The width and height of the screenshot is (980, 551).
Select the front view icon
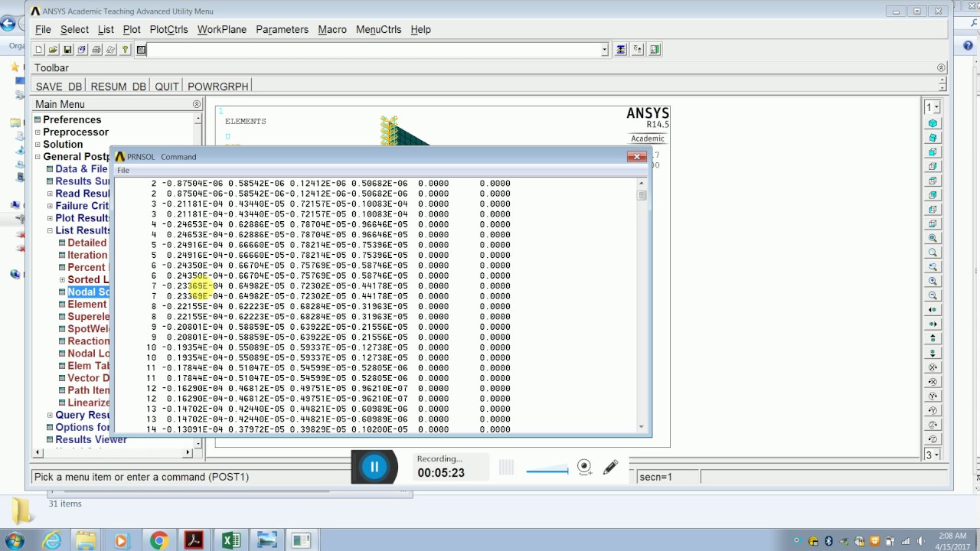click(x=933, y=152)
